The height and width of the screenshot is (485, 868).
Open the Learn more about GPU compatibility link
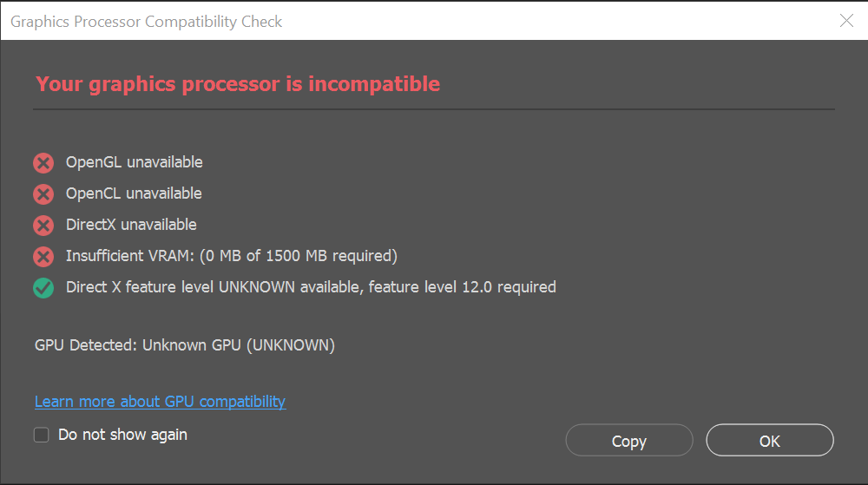click(160, 402)
